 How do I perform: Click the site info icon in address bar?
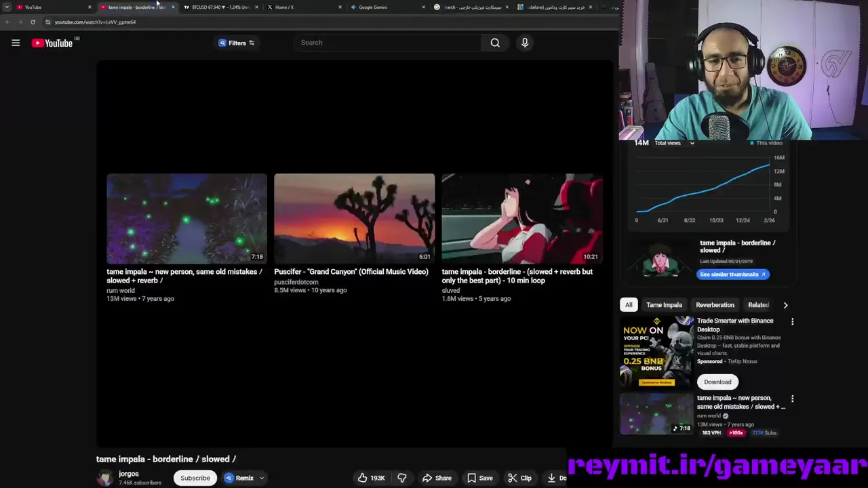click(x=47, y=22)
